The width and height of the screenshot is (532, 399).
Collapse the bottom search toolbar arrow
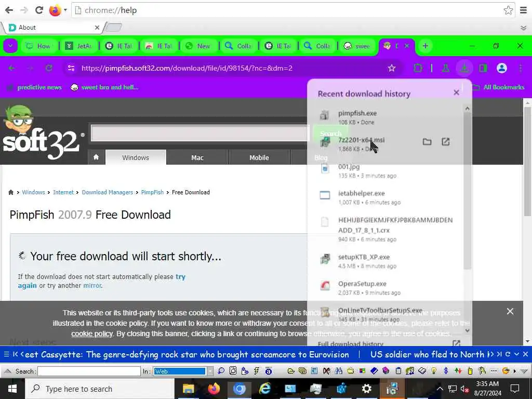click(7, 371)
